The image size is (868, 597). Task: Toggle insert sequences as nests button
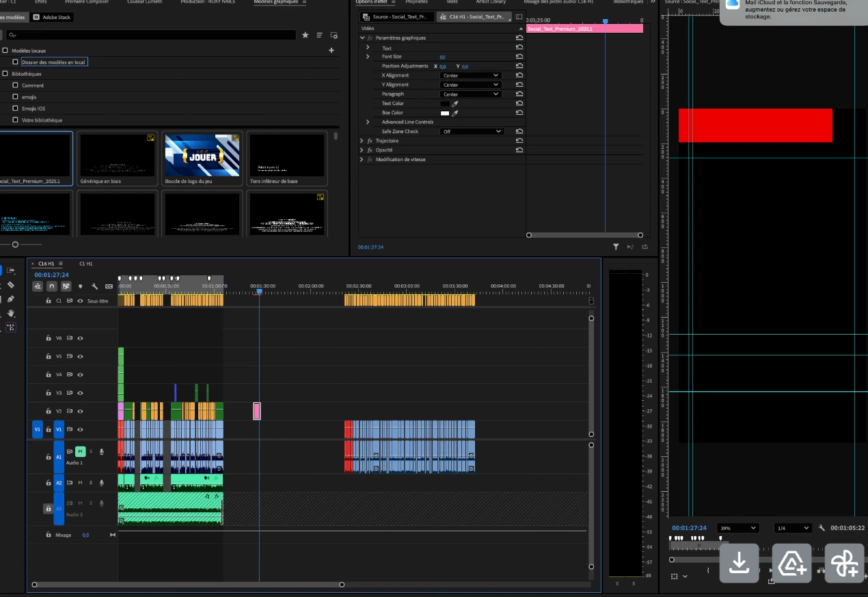coord(38,286)
